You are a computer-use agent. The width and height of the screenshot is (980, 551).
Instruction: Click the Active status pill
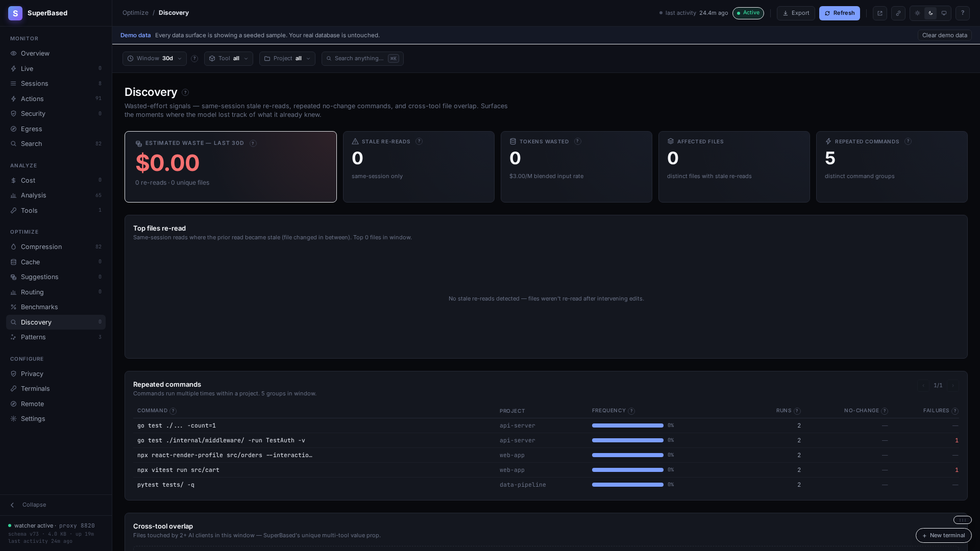click(748, 13)
